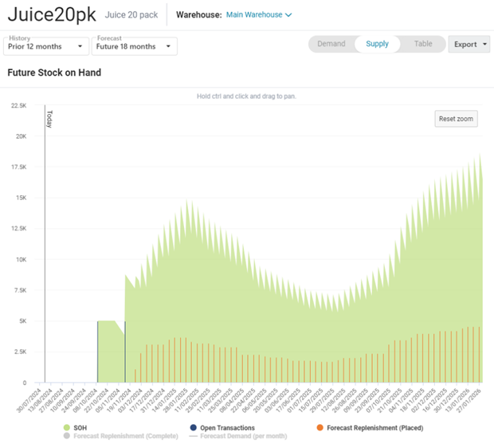The height and width of the screenshot is (448, 494).
Task: Switch to the Table view tab
Action: click(x=423, y=45)
